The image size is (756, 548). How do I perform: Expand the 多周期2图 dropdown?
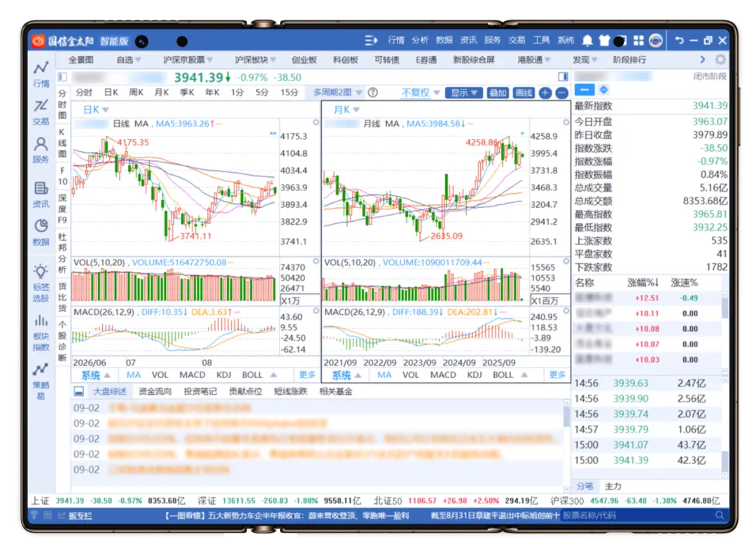(x=337, y=92)
